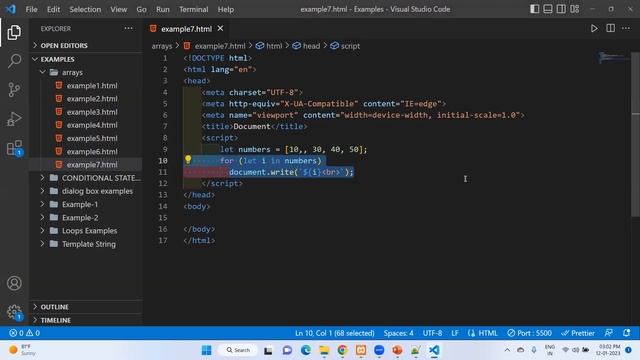The image size is (640, 360).
Task: Expand the Timeline section
Action: click(86, 320)
